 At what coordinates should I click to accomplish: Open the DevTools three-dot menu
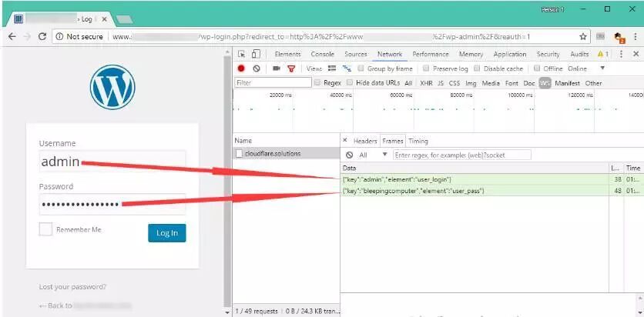(621, 54)
